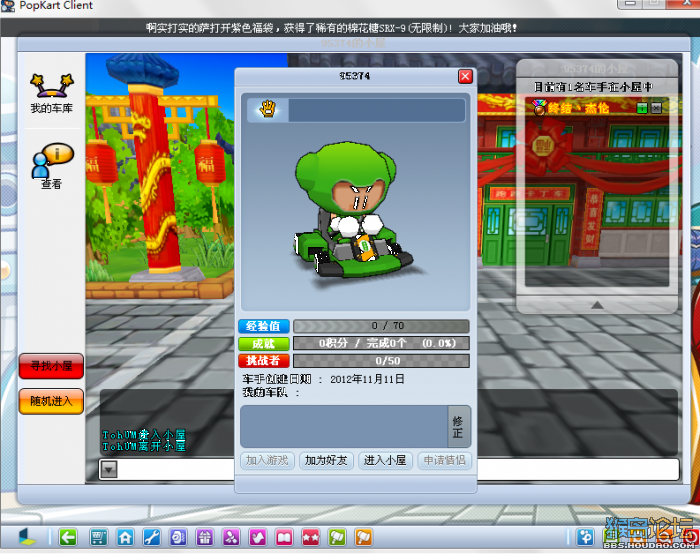Screen dimensions: 700x554
Task: Click the 随机进入 orange button
Action: (51, 401)
